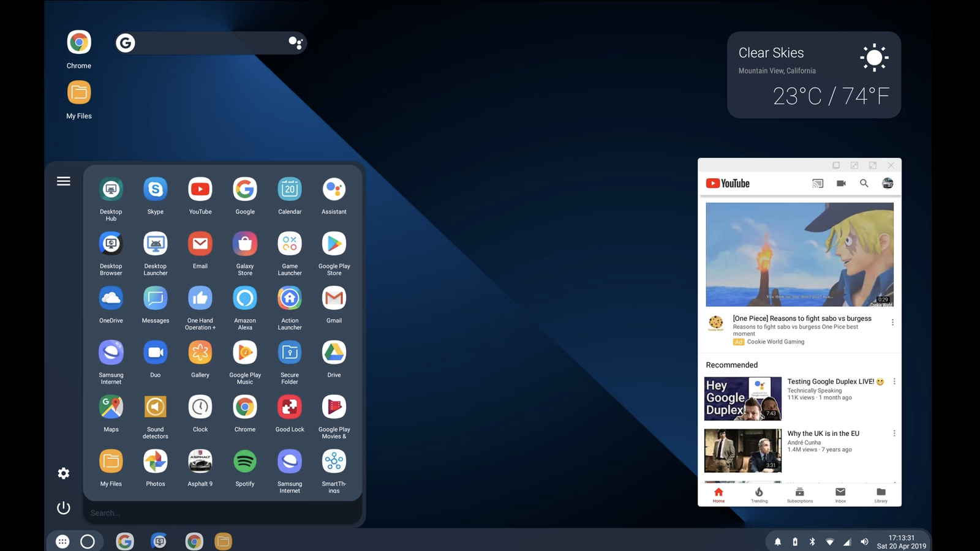Switch to YouTube Trending tab
This screenshot has height=551, width=980.
point(759,495)
